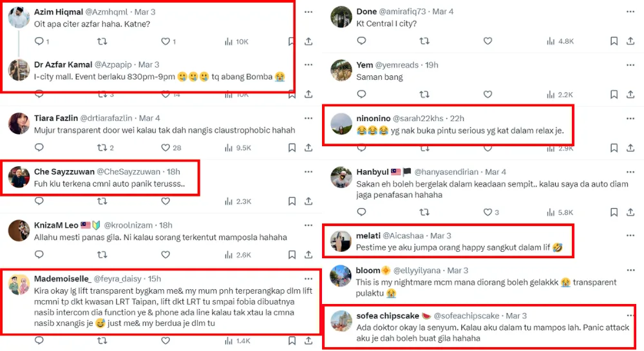
Task: Like Azim Hiqmal's tweet
Action: 165,41
